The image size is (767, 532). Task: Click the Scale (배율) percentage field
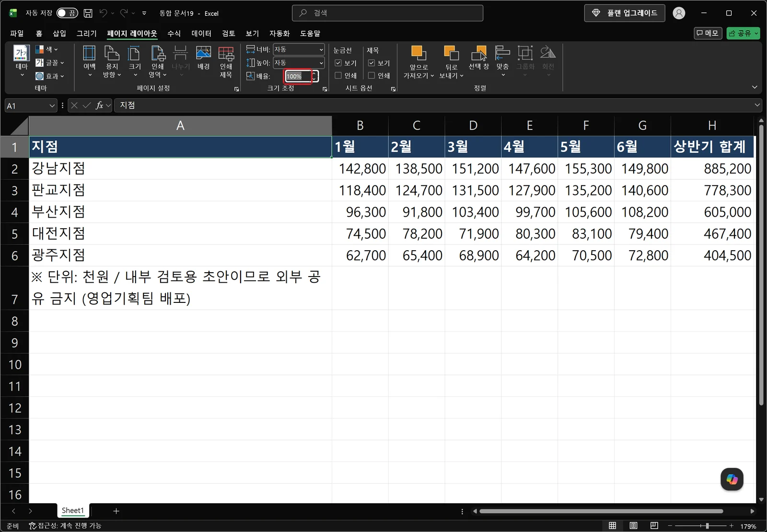pyautogui.click(x=297, y=76)
